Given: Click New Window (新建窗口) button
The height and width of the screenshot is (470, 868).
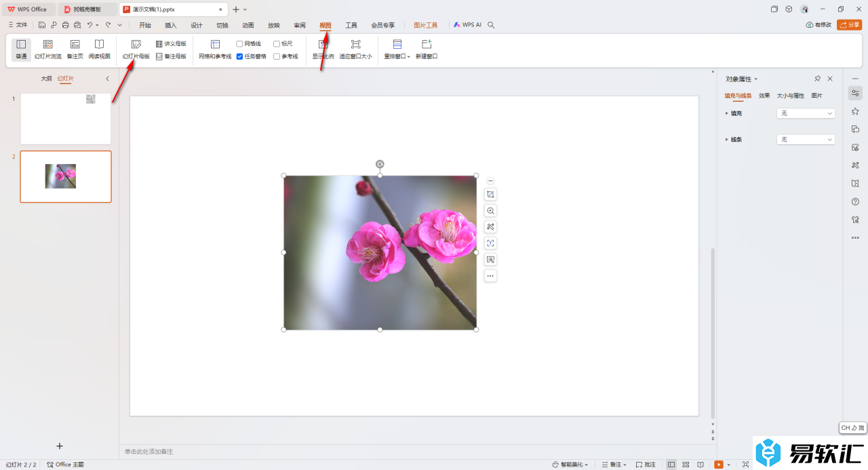Looking at the screenshot, I should click(427, 50).
